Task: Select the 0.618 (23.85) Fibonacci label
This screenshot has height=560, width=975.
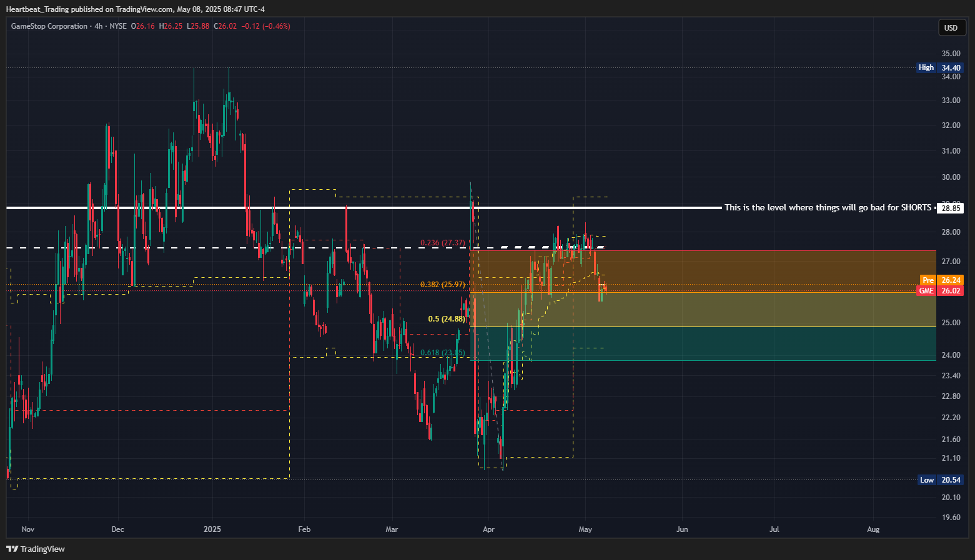Action: click(443, 353)
